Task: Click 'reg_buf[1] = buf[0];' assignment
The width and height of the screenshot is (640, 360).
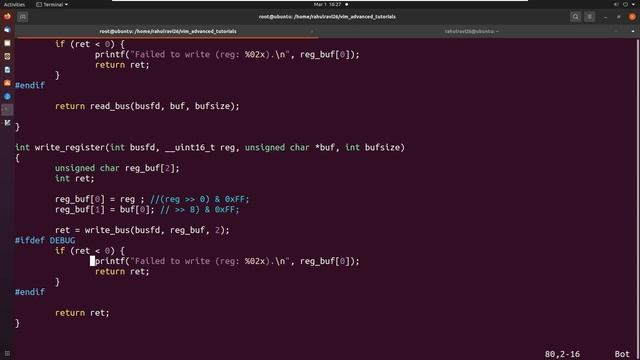Action: pos(104,209)
